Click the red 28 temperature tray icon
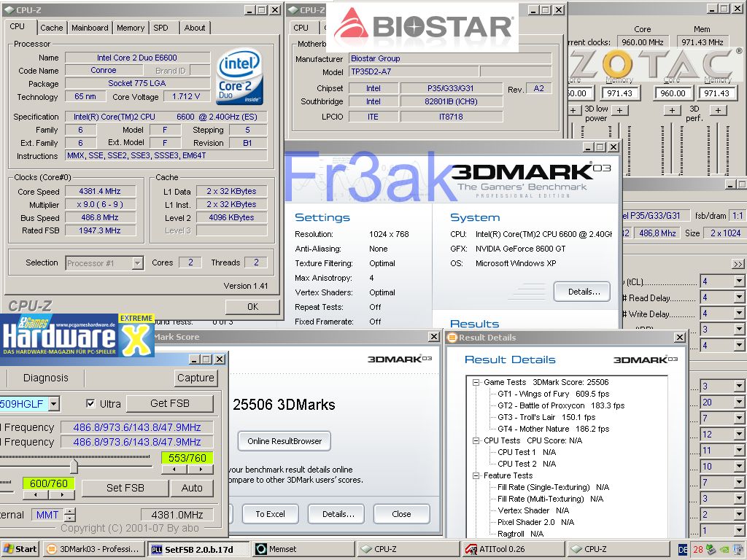747x560 pixels. 698,550
